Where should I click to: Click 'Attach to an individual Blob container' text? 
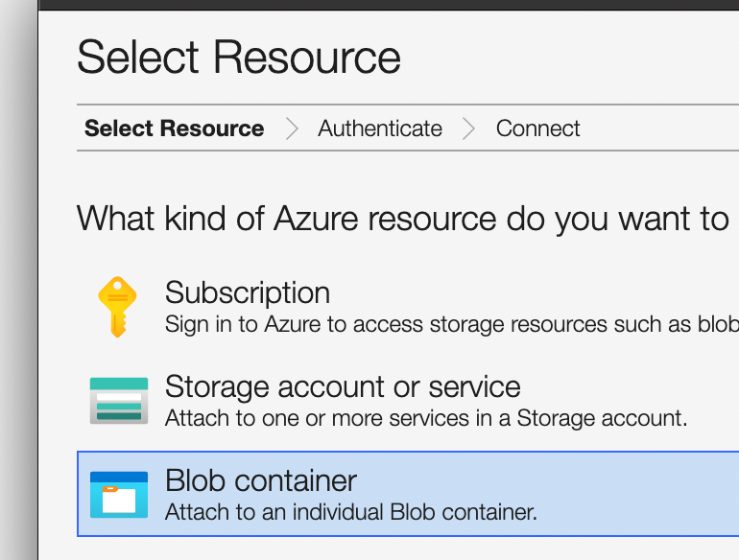pyautogui.click(x=350, y=512)
